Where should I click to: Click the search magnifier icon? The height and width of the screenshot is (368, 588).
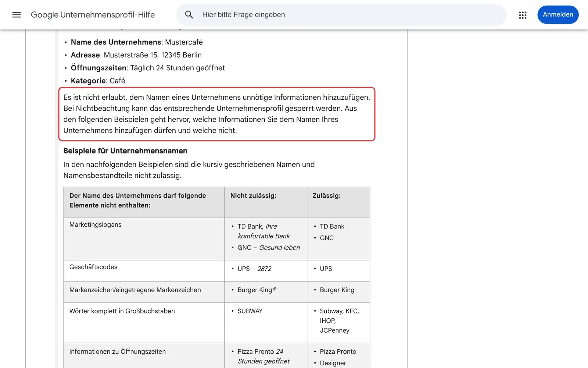189,15
